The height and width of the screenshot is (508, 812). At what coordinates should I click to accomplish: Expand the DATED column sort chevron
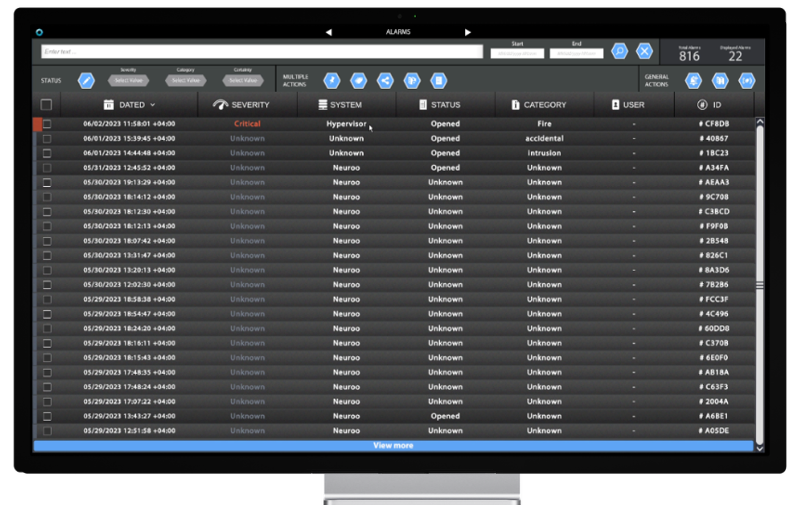pyautogui.click(x=152, y=105)
